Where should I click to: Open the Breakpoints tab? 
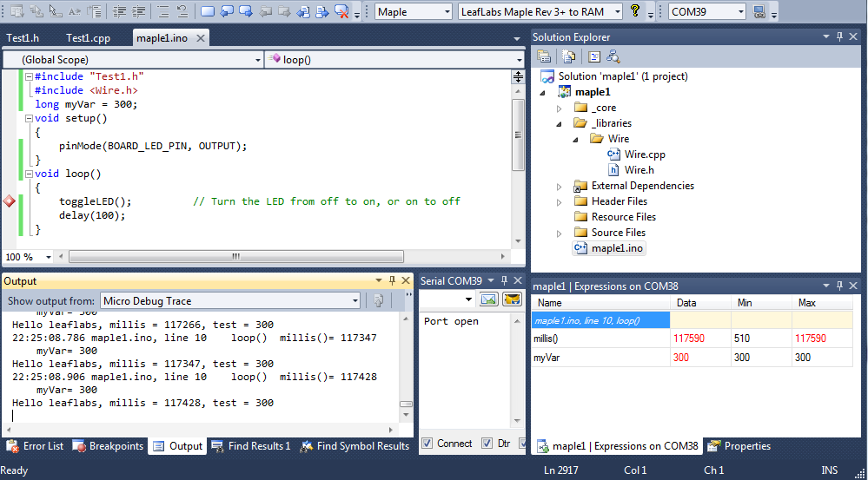(109, 446)
